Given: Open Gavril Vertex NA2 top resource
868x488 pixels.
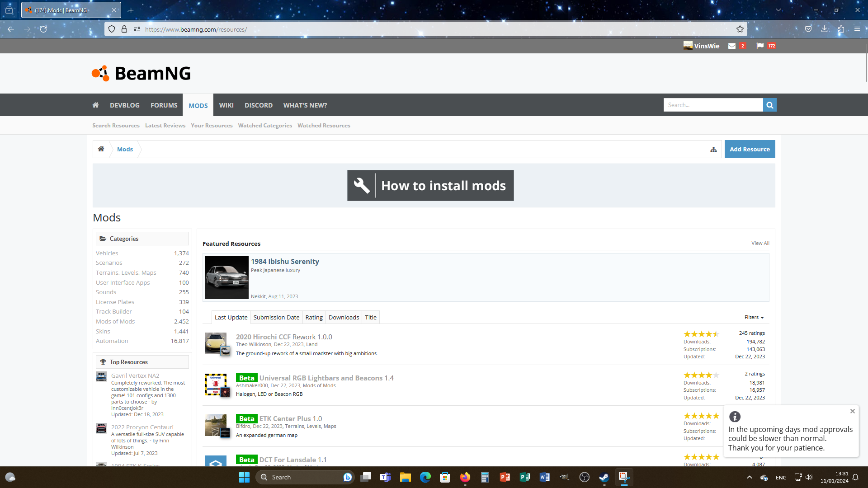Looking at the screenshot, I should point(135,375).
